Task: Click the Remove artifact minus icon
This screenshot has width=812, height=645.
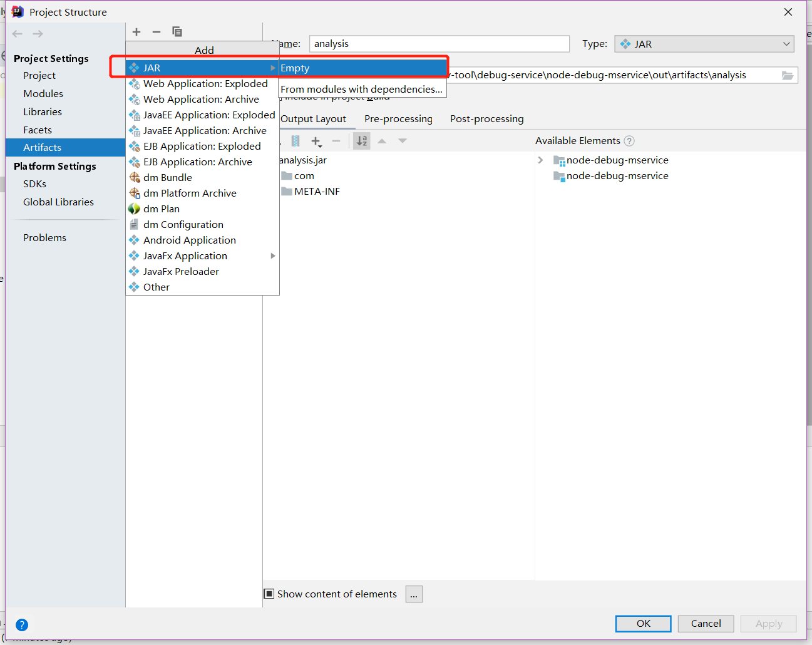Action: 157,32
